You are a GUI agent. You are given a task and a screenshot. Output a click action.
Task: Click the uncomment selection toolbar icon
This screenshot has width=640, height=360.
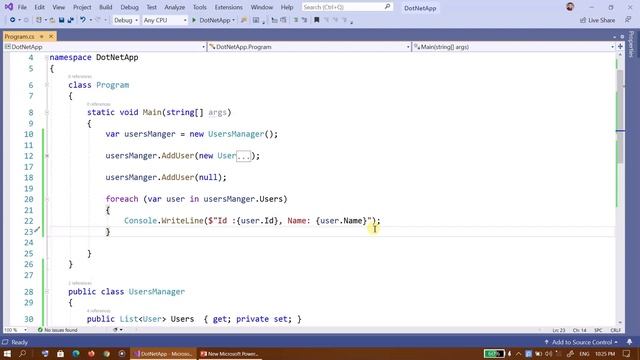tap(304, 20)
